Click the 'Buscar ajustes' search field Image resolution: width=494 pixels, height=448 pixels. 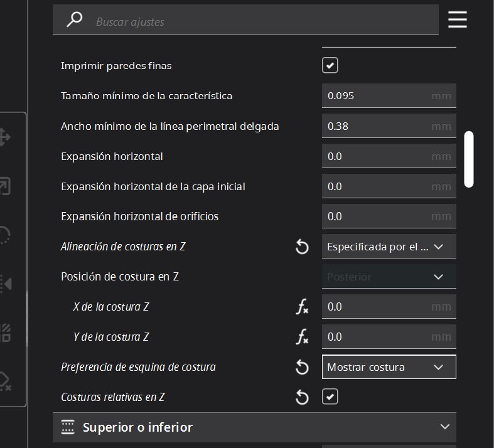tap(264, 21)
